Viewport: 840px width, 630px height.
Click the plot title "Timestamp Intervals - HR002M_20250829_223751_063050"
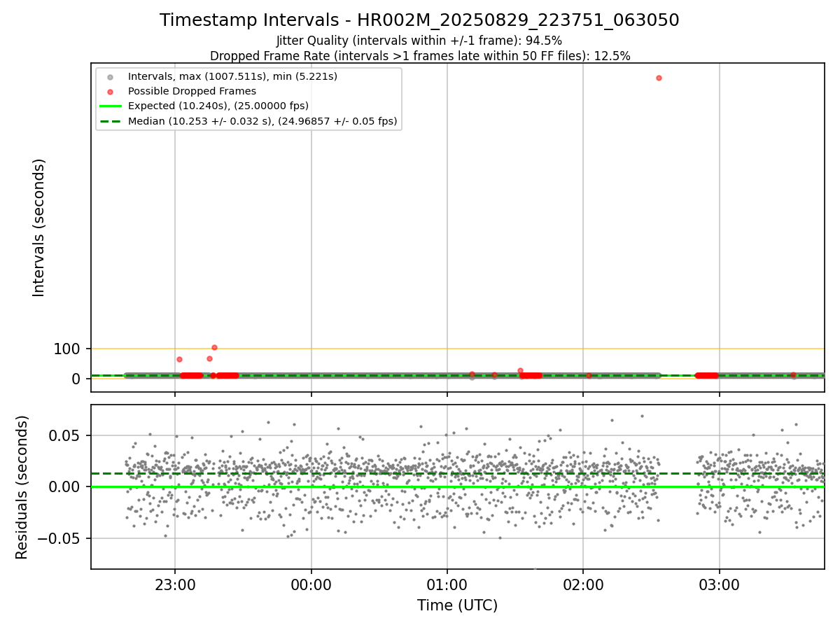tap(419, 20)
